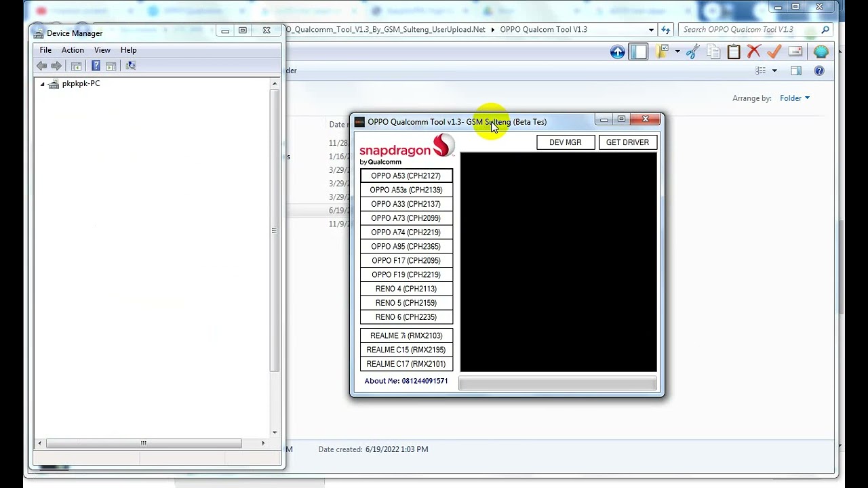Click Snapdragon by Qualcomm logo
This screenshot has height=488, width=868.
(407, 150)
